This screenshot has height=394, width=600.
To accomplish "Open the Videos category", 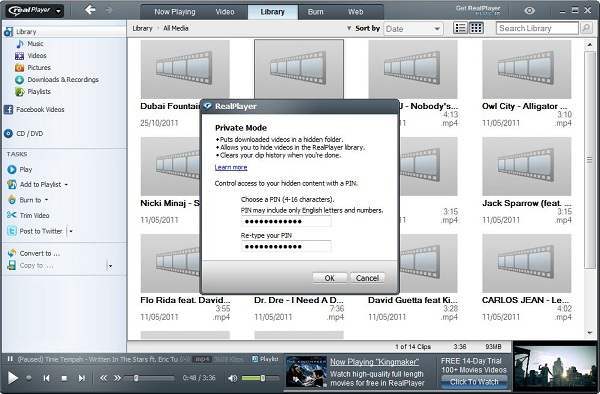I will (x=37, y=55).
